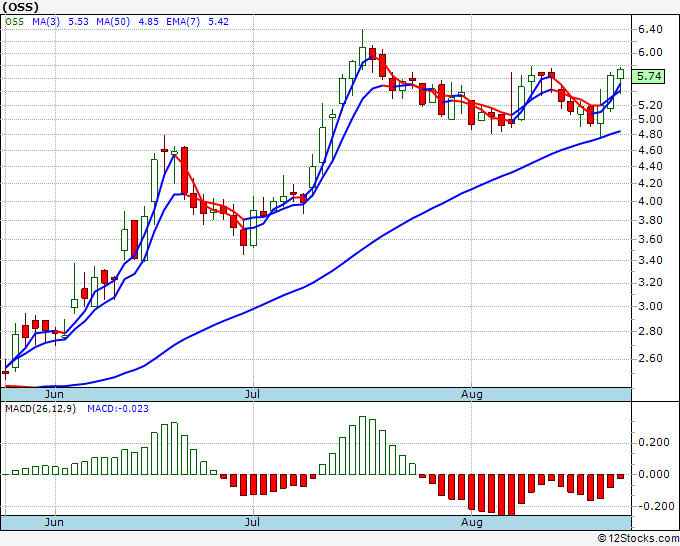
Task: Click Jun on the MACD panel axis
Action: pyautogui.click(x=54, y=522)
